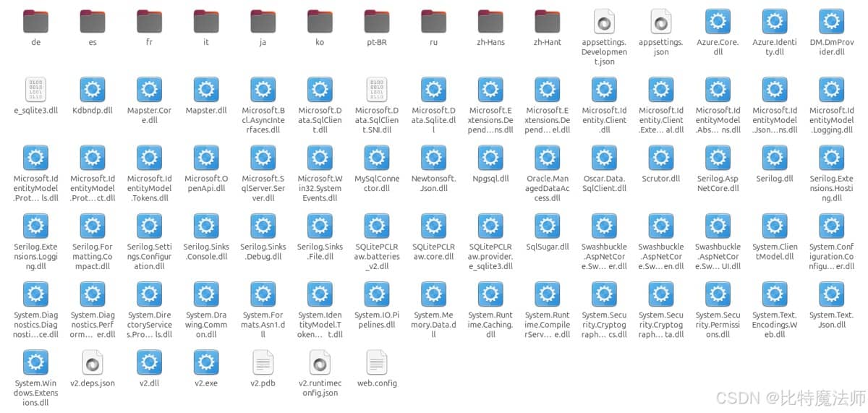Click the Scrutor.dll icon

coord(661,158)
